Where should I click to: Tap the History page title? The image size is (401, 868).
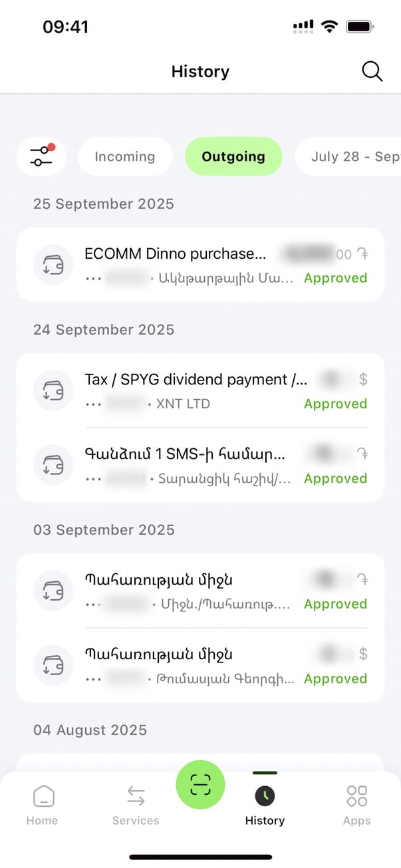(200, 72)
